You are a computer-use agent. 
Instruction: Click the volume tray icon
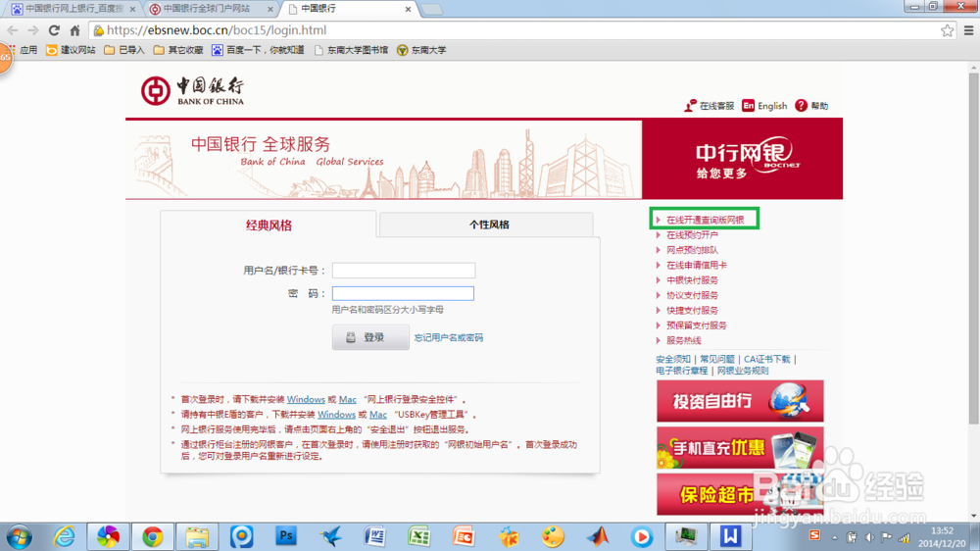869,537
